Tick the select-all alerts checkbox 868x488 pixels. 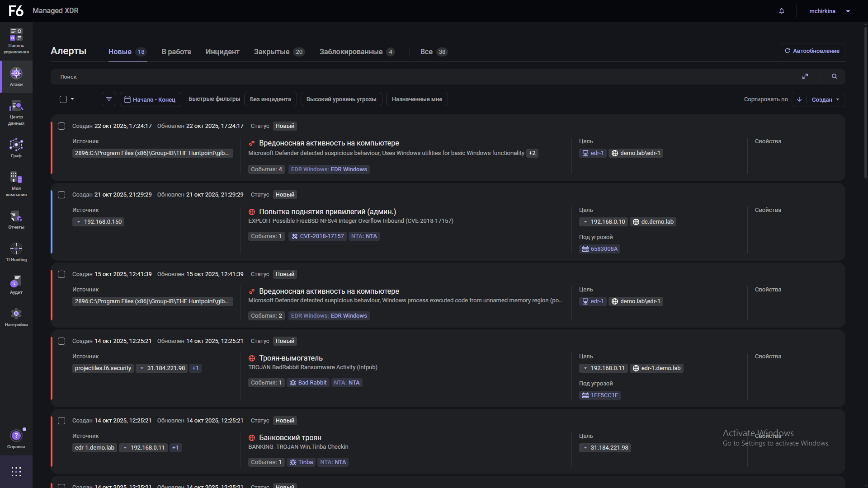63,99
